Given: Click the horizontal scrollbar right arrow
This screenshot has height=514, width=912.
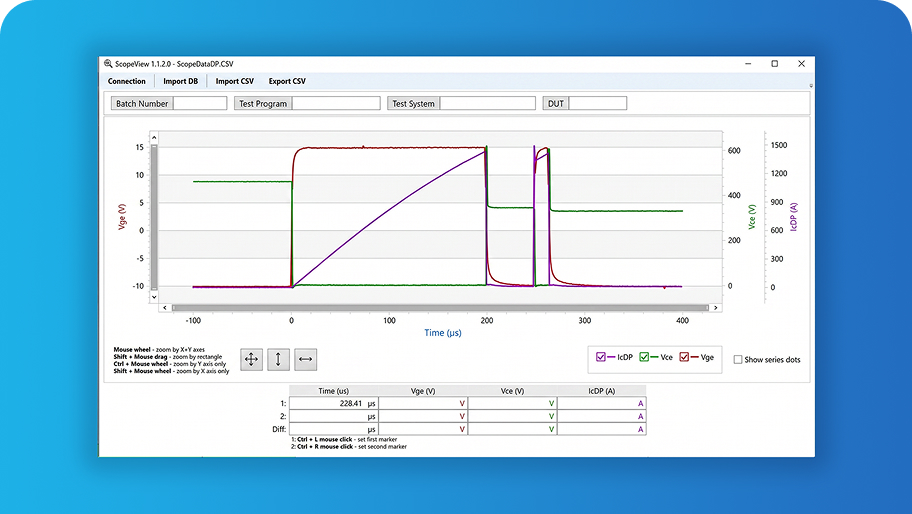Looking at the screenshot, I should [715, 308].
